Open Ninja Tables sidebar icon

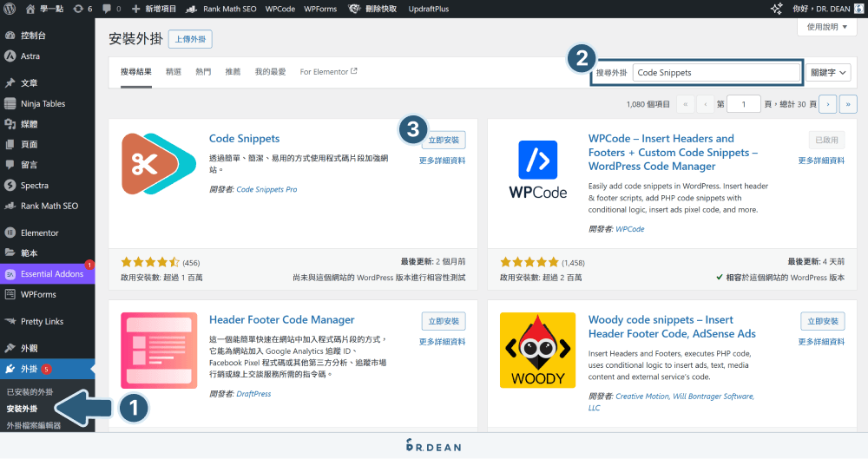[10, 103]
